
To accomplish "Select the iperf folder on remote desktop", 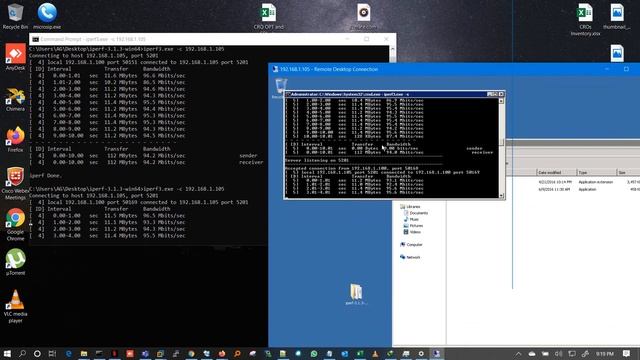I will (356, 294).
